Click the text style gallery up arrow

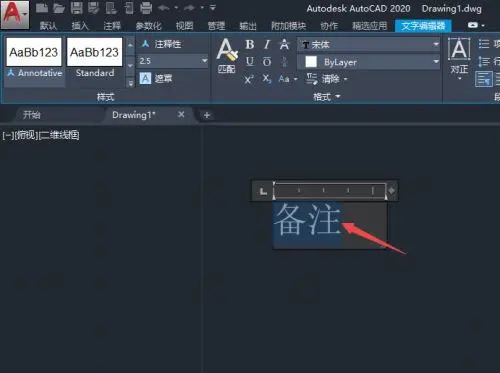130,44
